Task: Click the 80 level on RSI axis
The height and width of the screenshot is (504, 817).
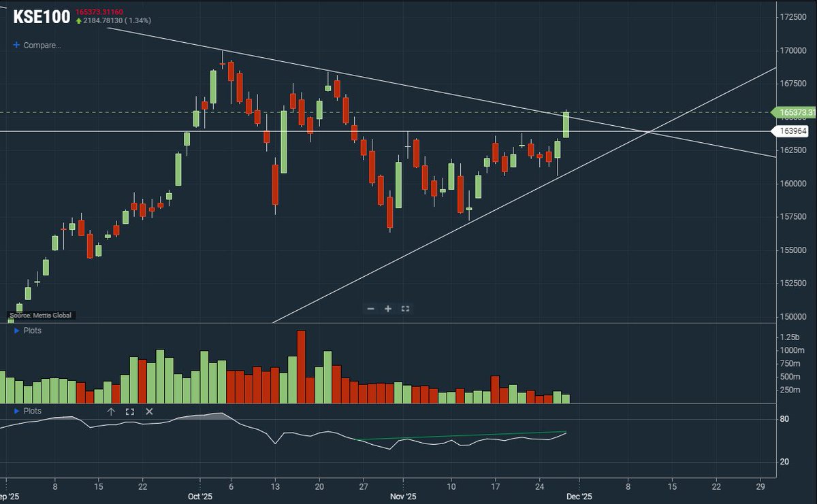Action: [x=784, y=419]
